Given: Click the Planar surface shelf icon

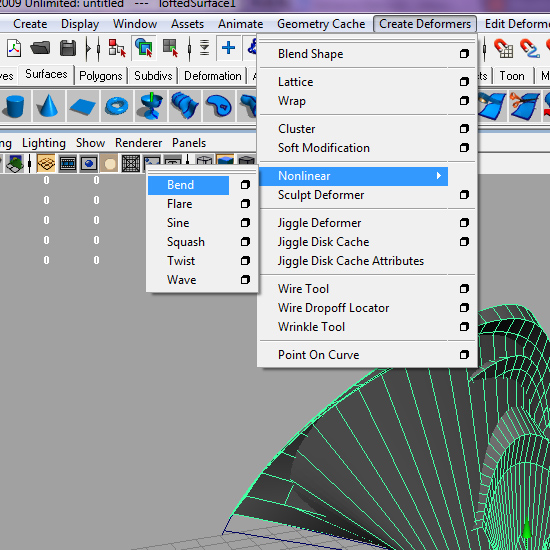Looking at the screenshot, I should [x=219, y=106].
